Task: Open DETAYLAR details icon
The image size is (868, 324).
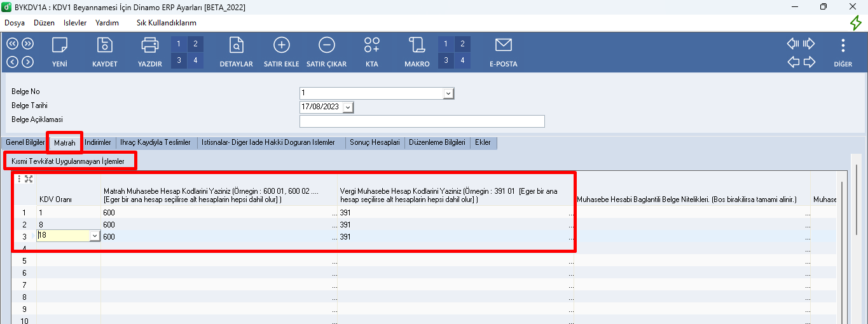Action: (236, 46)
